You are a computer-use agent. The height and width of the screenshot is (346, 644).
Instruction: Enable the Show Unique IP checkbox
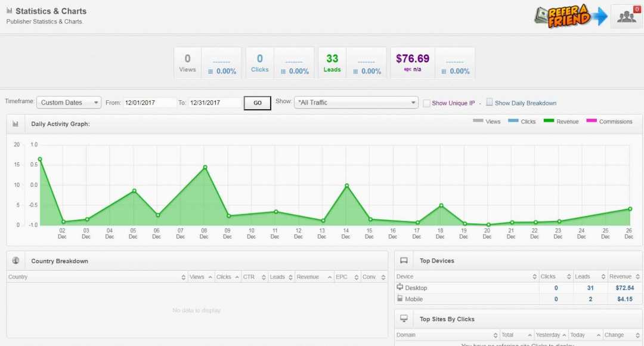[x=426, y=103]
